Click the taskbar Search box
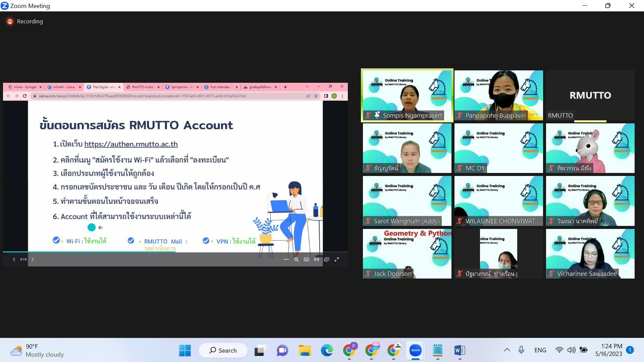This screenshot has height=362, width=644. pos(223,351)
